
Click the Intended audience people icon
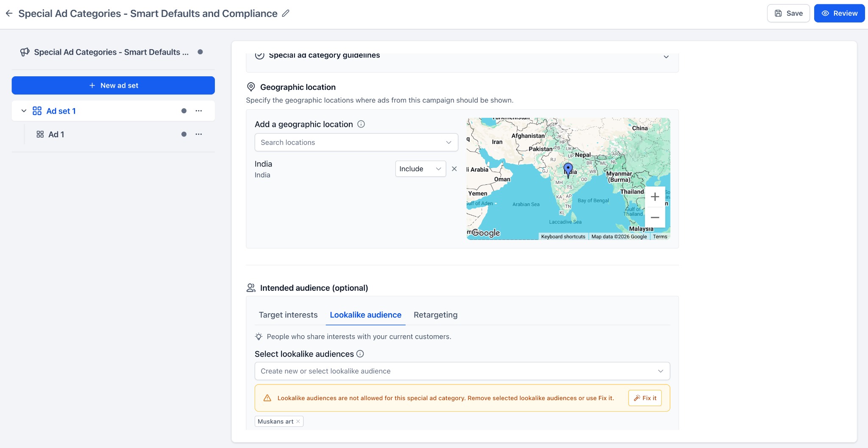pyautogui.click(x=251, y=288)
